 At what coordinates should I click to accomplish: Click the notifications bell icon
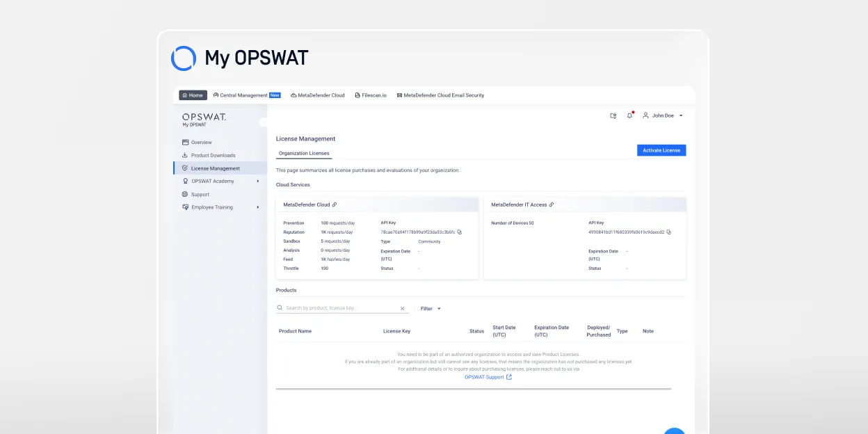tap(629, 115)
